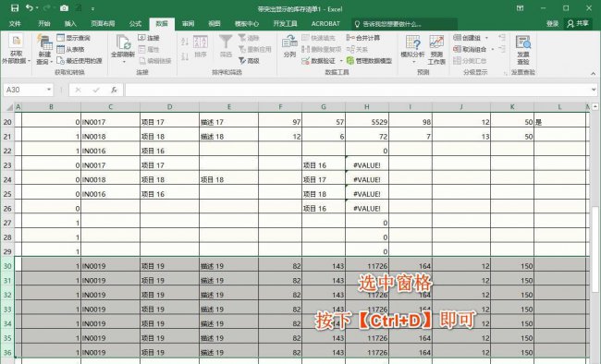Switch to the 模板中心 ribbon tab
This screenshot has height=364, width=601.
247,24
